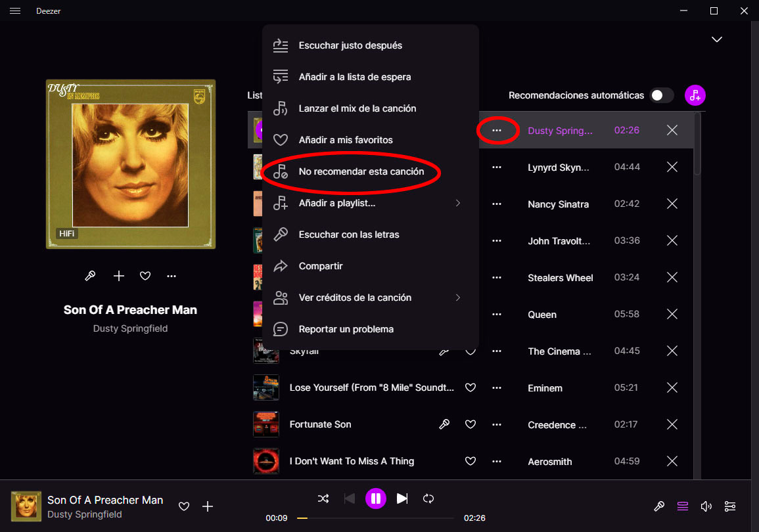Favorite the current song in player bar
This screenshot has width=759, height=532.
pos(183,506)
